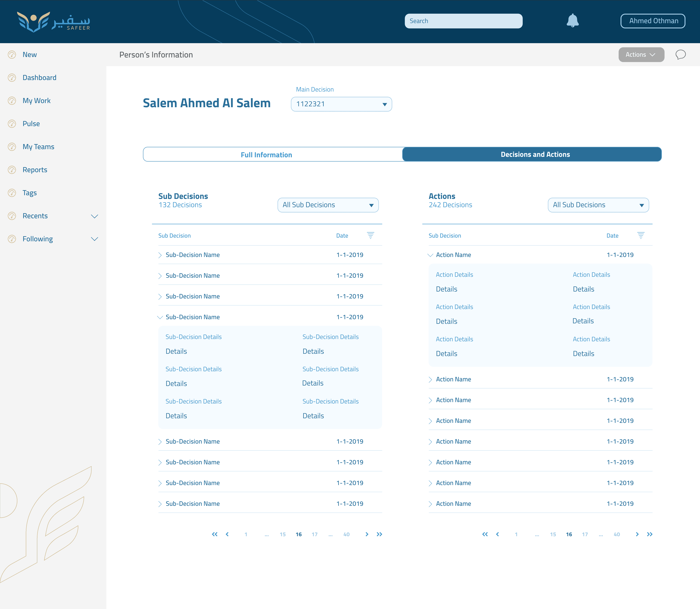
Task: Collapse the expanded Sub-Decision Name row
Action: click(160, 317)
